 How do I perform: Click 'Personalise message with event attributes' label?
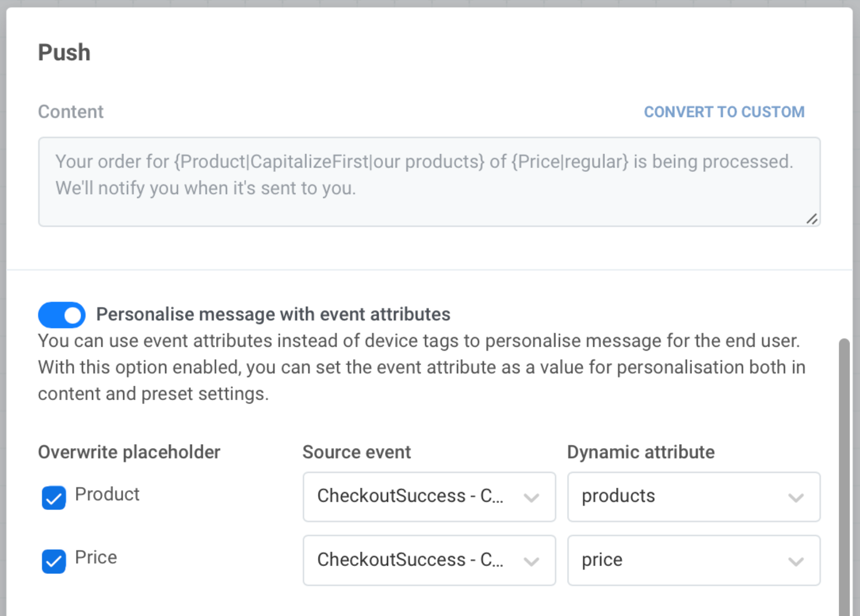tap(273, 315)
